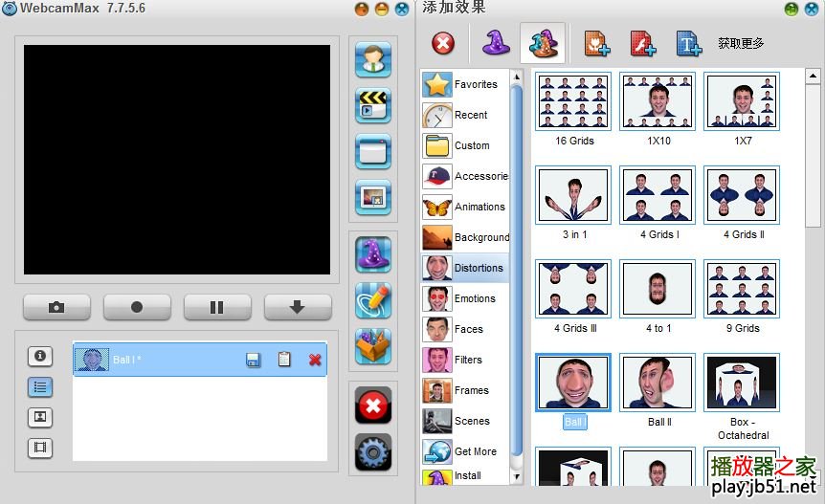Add a picture effect using the orange icon
Viewport: 825px width, 504px height.
coord(597,44)
